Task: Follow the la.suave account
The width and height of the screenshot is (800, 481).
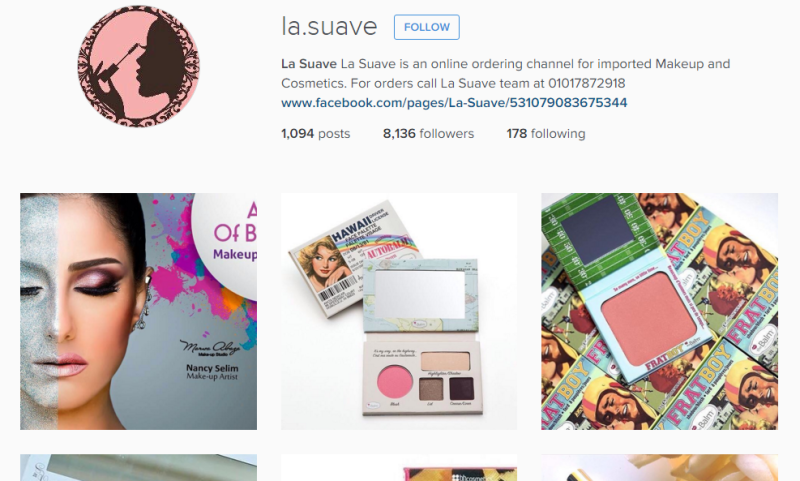Action: (427, 27)
